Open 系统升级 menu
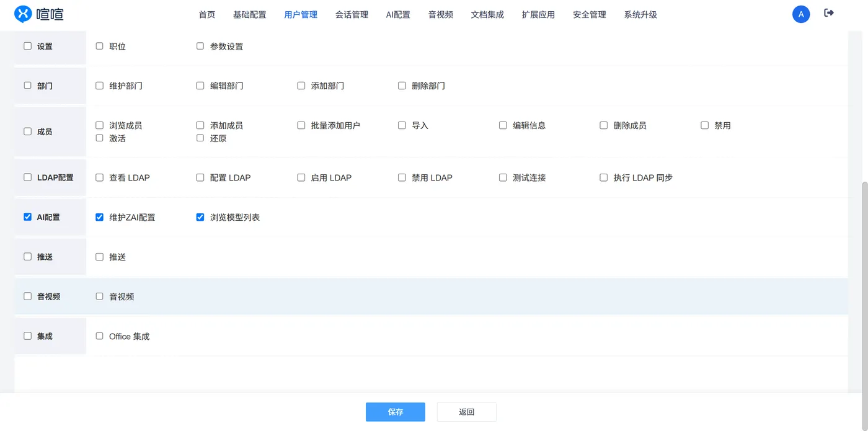Screen dimensions: 868x431 (x=640, y=14)
